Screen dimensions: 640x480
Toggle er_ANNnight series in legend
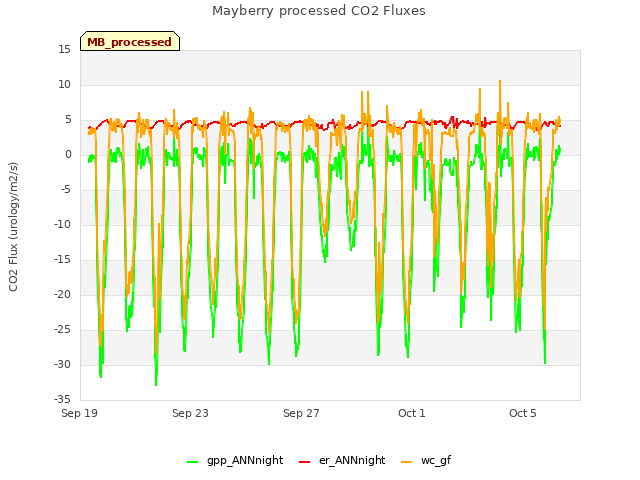[352, 461]
